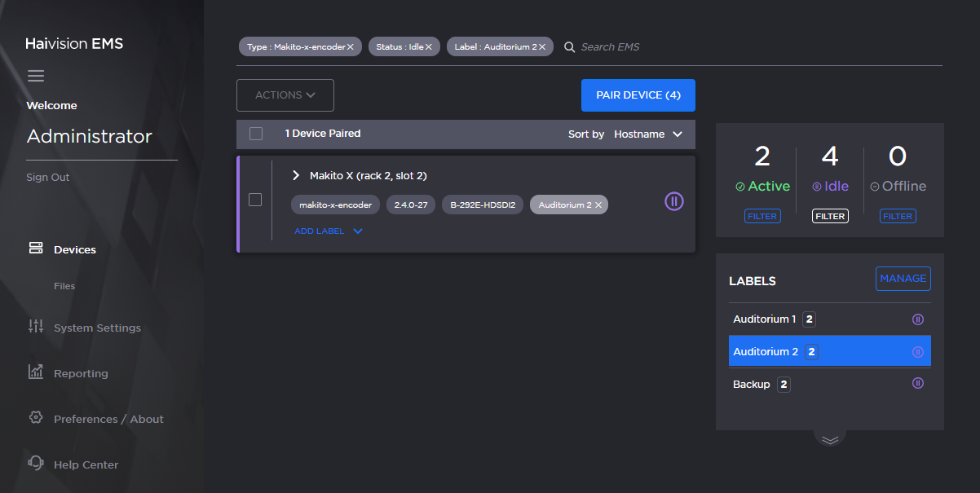Click the Reporting bar-chart icon

coord(36,372)
